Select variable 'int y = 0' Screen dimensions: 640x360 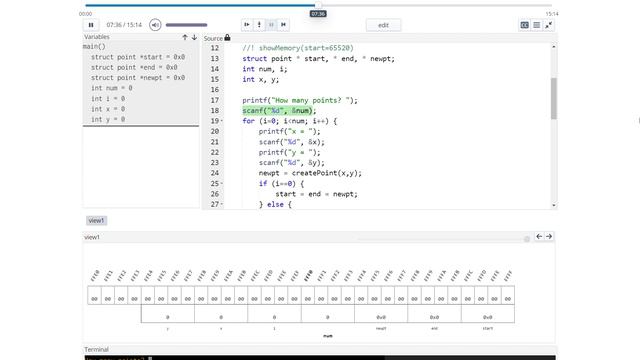[108, 119]
